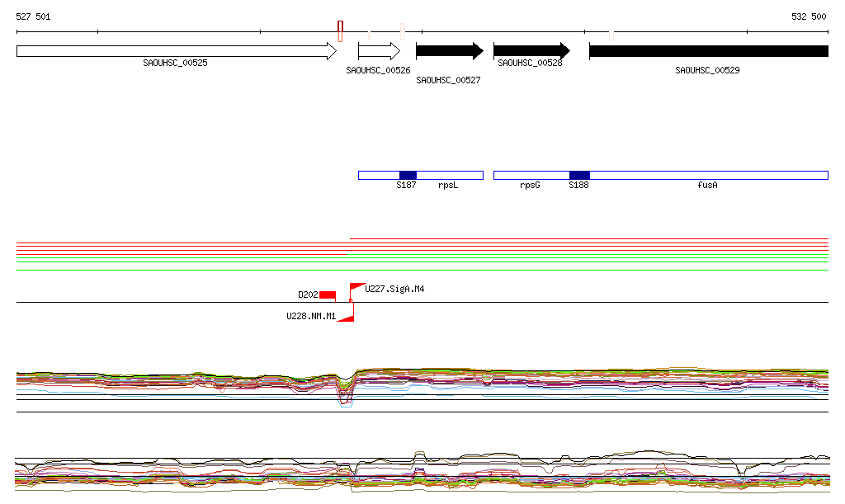
Task: Click the black SAOUHSC_00527 gene arrow
Action: pyautogui.click(x=450, y=51)
